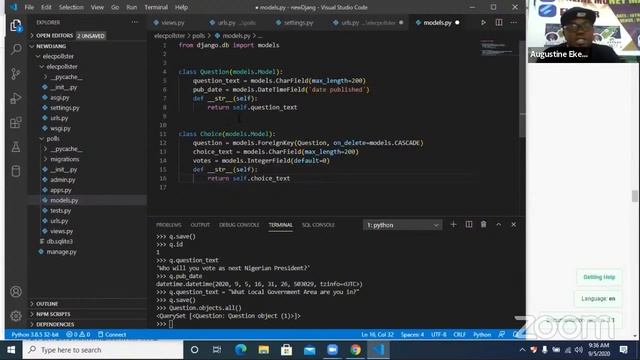640x360 pixels.
Task: Open Zoom app from taskbar
Action: point(333,350)
